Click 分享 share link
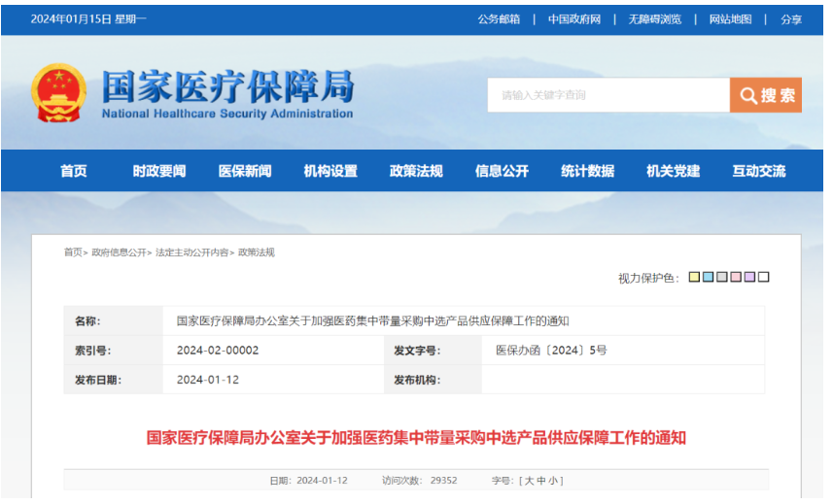 (x=791, y=19)
